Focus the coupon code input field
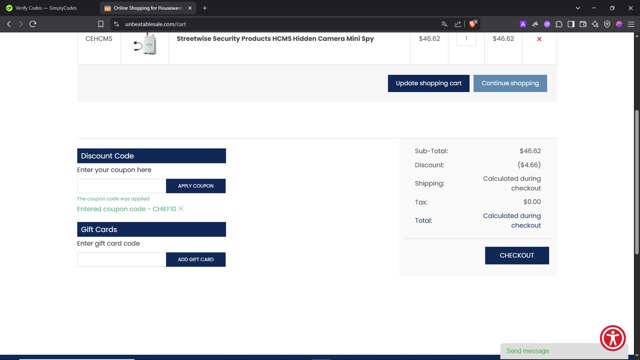The image size is (640, 360). (x=121, y=186)
